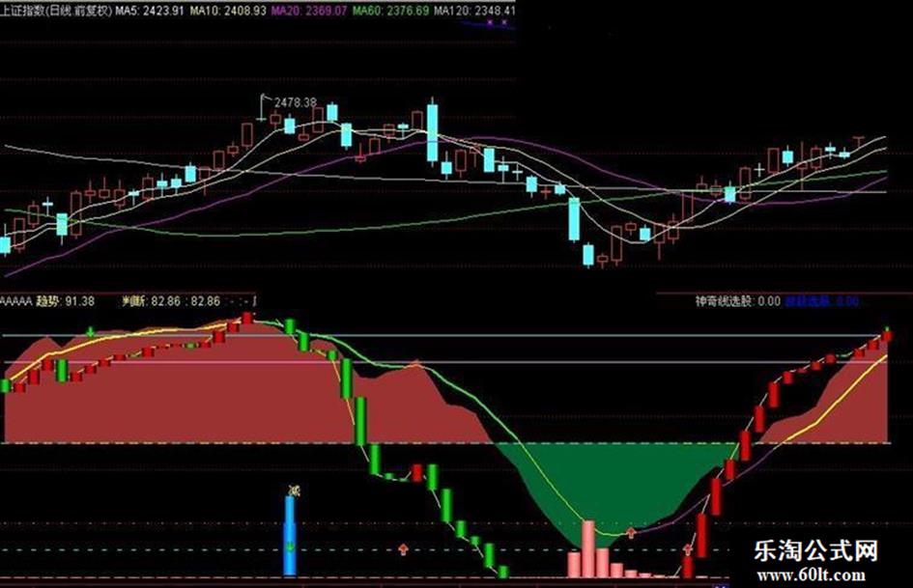Select the purple MA20: 2369.07 value
The height and width of the screenshot is (588, 913).
tap(309, 11)
